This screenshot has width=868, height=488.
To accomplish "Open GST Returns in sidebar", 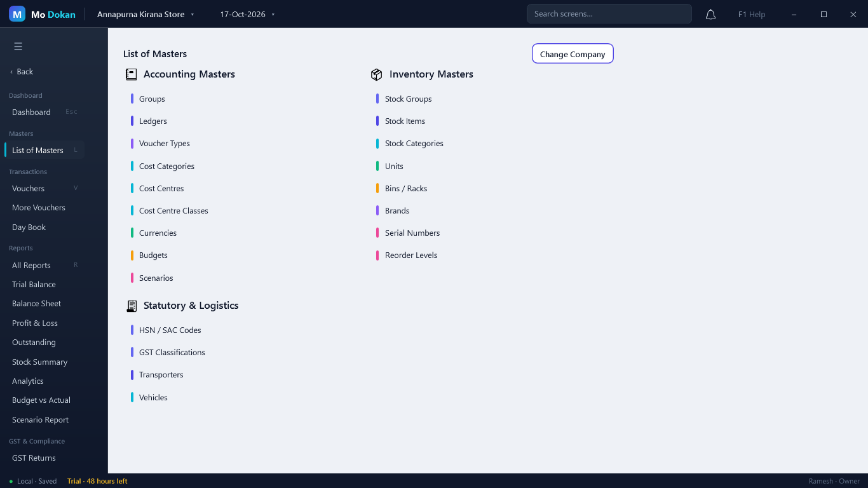I will click(x=44, y=457).
